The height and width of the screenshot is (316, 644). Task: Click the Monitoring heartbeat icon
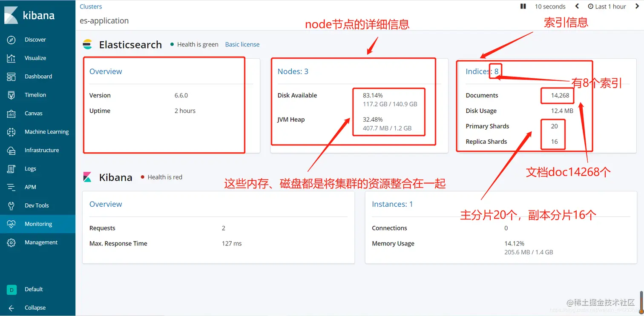[x=11, y=224]
